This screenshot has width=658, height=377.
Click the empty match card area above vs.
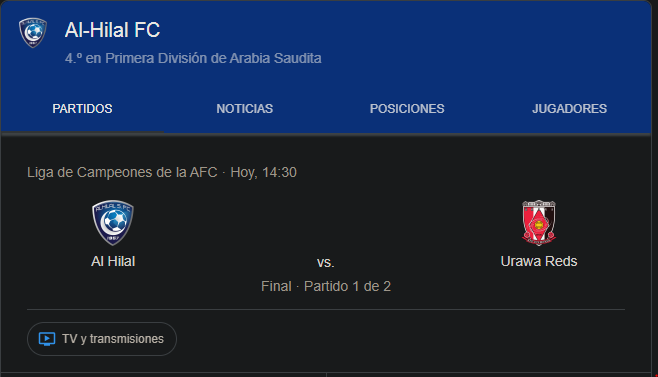click(x=326, y=223)
